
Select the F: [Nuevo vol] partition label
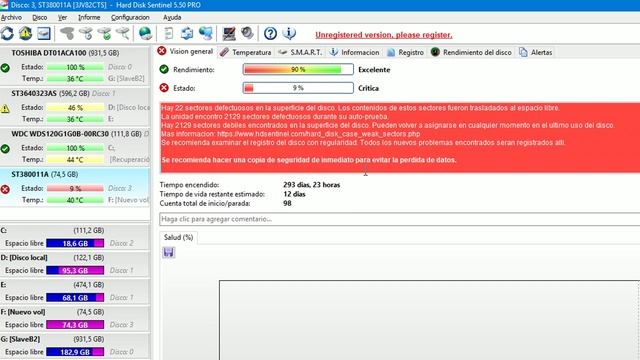click(23, 312)
